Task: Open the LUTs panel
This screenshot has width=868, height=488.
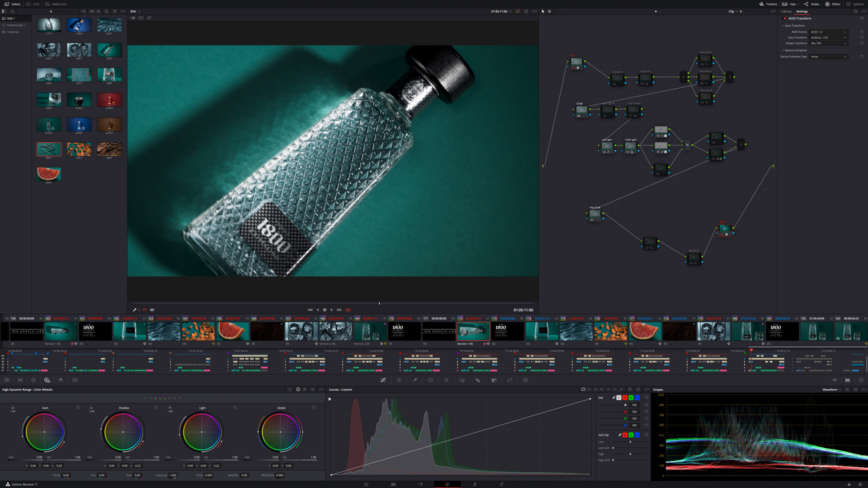Action: tap(33, 4)
